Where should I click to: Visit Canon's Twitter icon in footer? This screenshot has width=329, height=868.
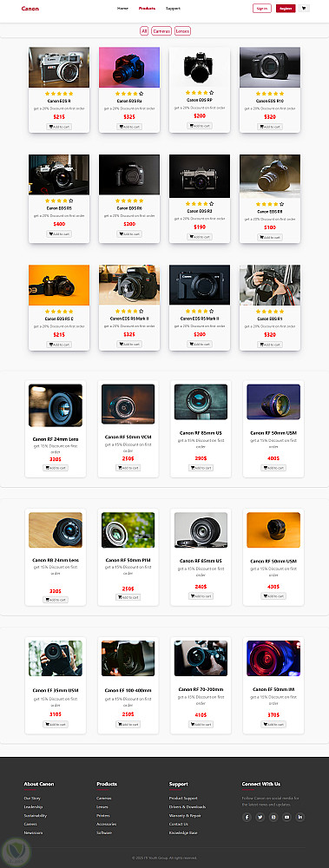(260, 817)
